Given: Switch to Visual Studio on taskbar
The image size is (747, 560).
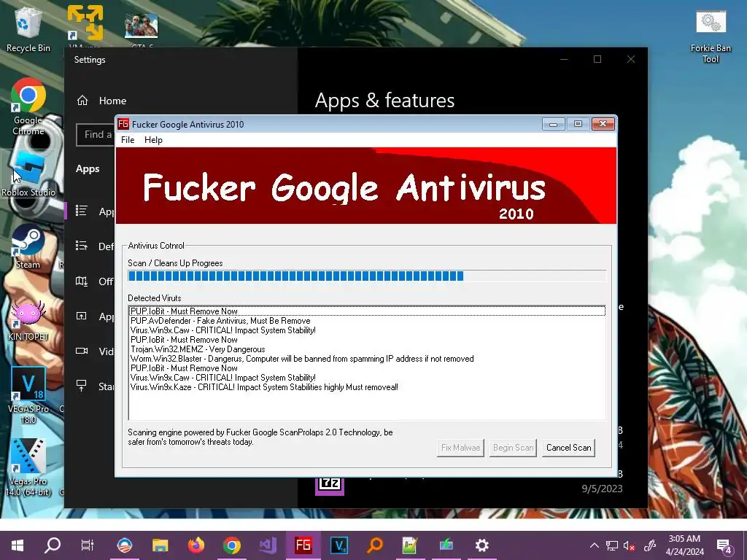Looking at the screenshot, I should [x=267, y=545].
